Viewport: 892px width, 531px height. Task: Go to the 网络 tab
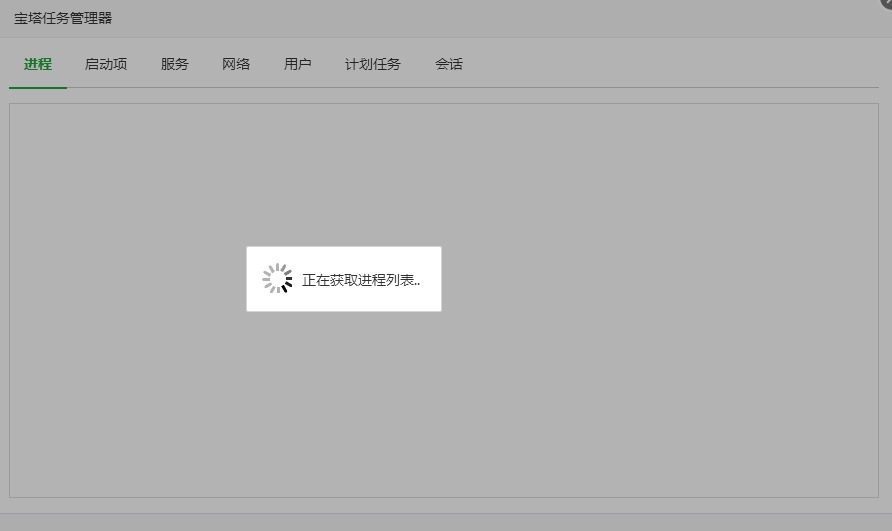coord(236,64)
